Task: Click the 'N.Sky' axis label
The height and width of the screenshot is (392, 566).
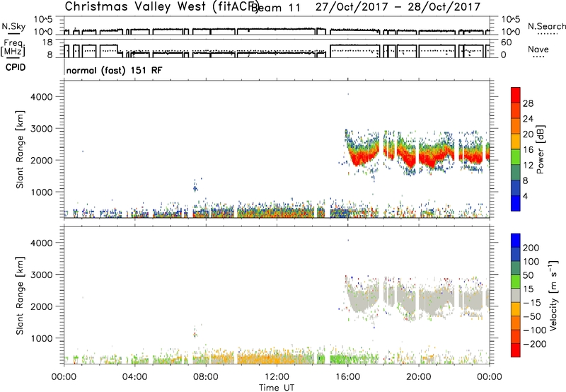Action: point(13,26)
